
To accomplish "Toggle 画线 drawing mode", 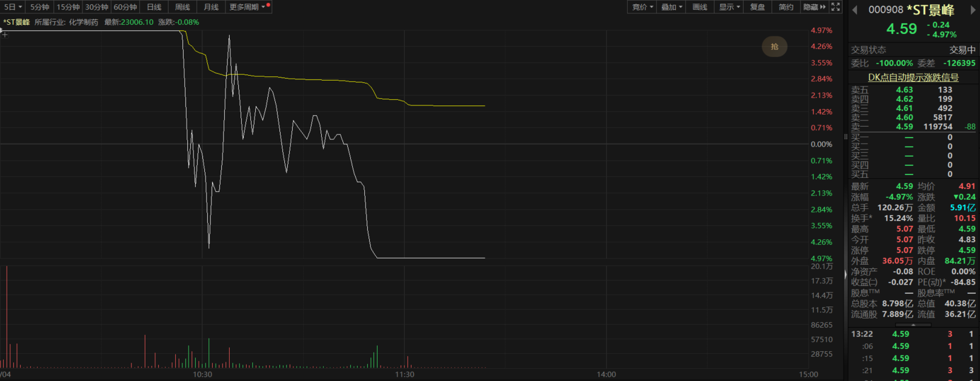I will (699, 7).
